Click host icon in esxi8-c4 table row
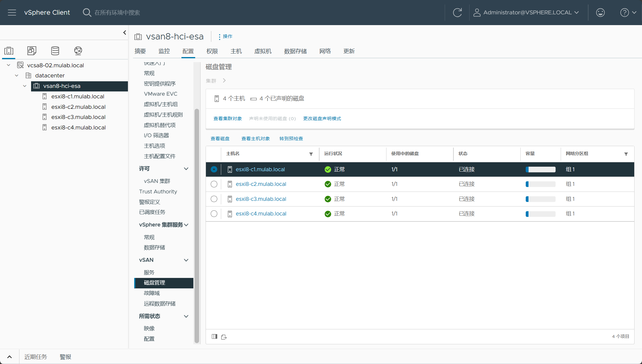This screenshot has width=642, height=364. (x=230, y=214)
